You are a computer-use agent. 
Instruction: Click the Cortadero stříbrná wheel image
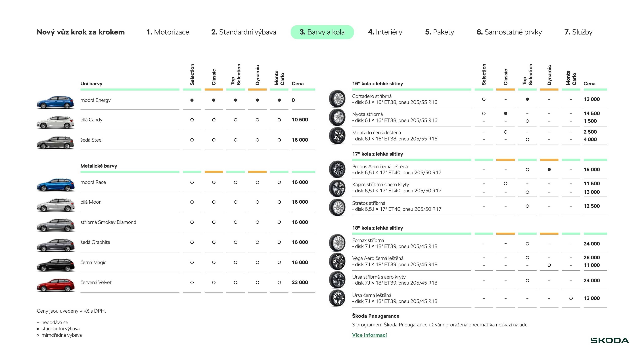(x=337, y=99)
